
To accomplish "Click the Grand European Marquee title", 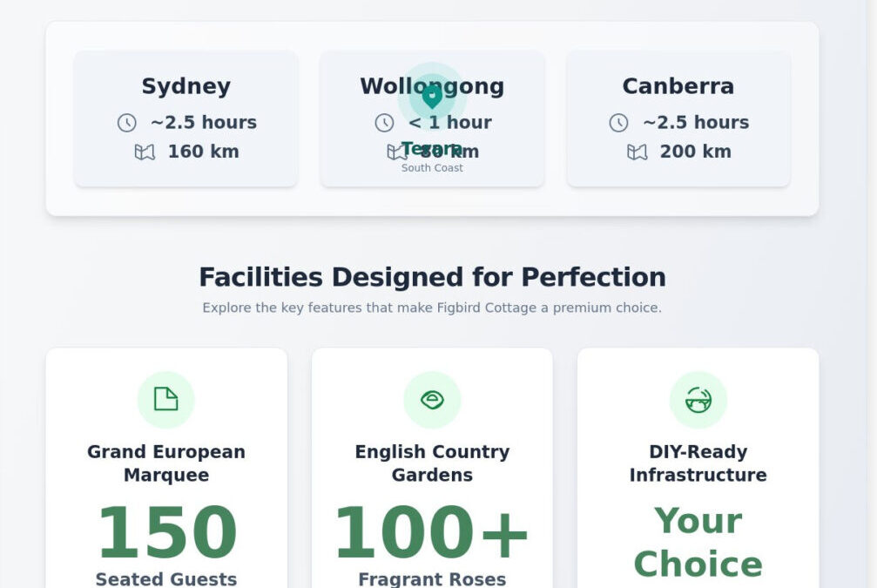I will tap(165, 463).
